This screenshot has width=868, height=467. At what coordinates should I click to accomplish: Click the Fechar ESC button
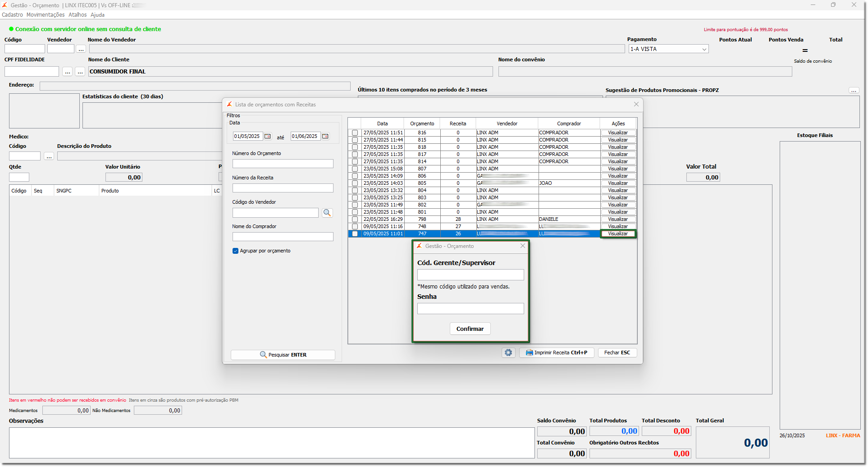coord(617,353)
